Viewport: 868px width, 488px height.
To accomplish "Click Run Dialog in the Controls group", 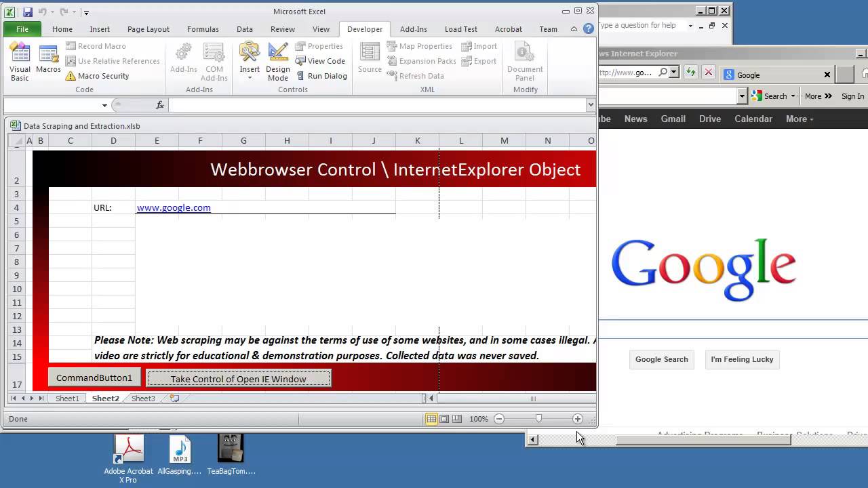I will tap(321, 76).
